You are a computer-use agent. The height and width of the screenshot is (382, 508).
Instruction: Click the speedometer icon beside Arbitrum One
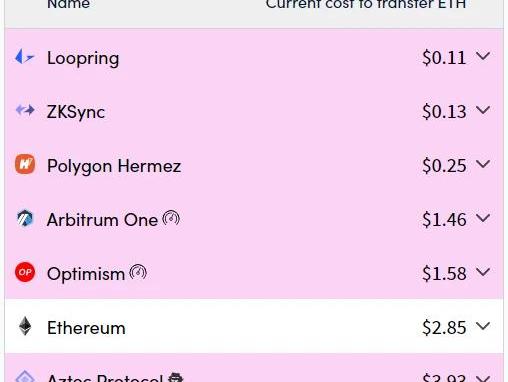pos(171,218)
